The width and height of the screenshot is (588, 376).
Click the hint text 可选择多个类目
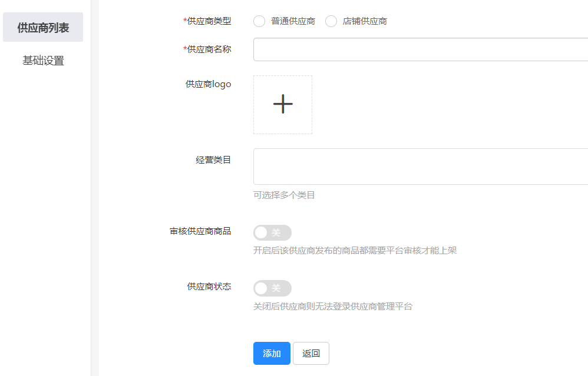tap(284, 195)
